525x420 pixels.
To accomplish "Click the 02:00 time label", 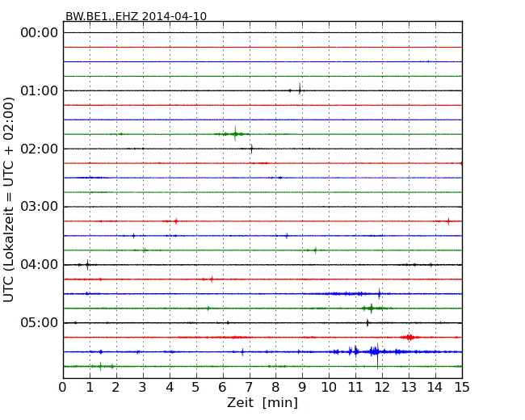I will pyautogui.click(x=40, y=149).
